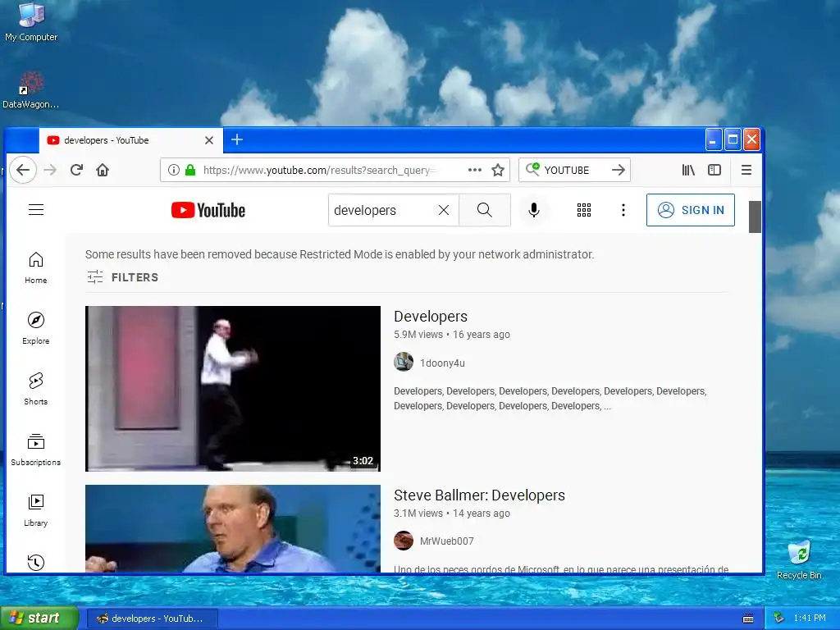Go back with the browser back arrow
840x630 pixels.
22,170
